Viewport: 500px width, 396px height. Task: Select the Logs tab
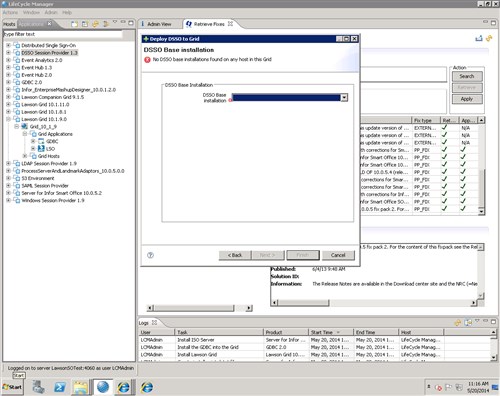click(x=144, y=323)
